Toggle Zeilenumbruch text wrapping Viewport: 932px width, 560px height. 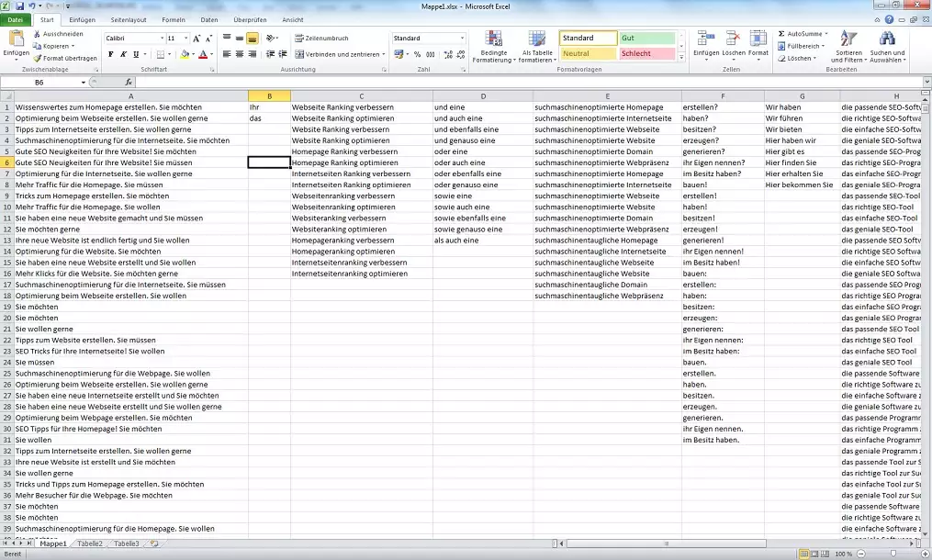pyautogui.click(x=320, y=39)
